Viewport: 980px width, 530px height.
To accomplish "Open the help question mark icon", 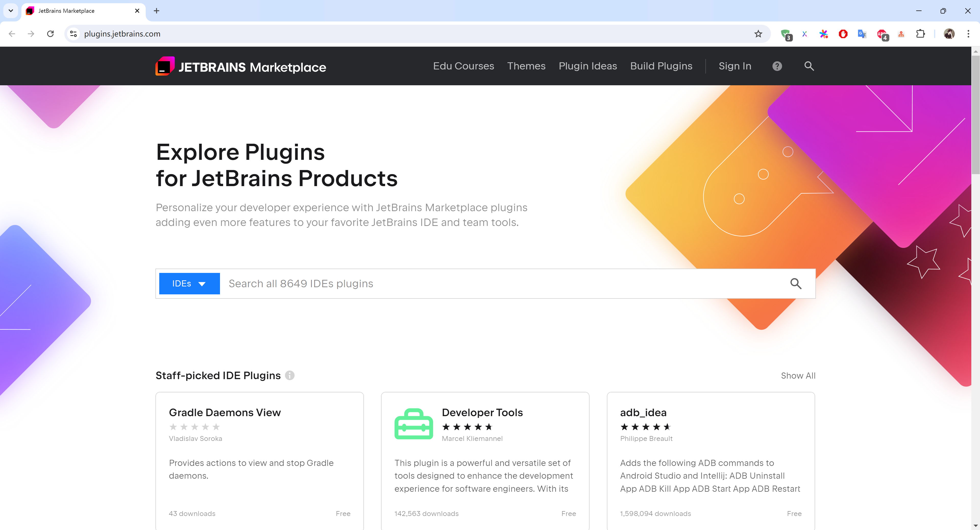I will 777,66.
